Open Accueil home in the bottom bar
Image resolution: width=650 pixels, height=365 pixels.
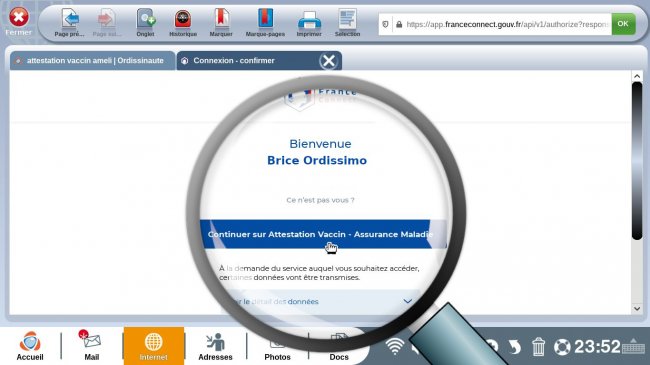30,346
